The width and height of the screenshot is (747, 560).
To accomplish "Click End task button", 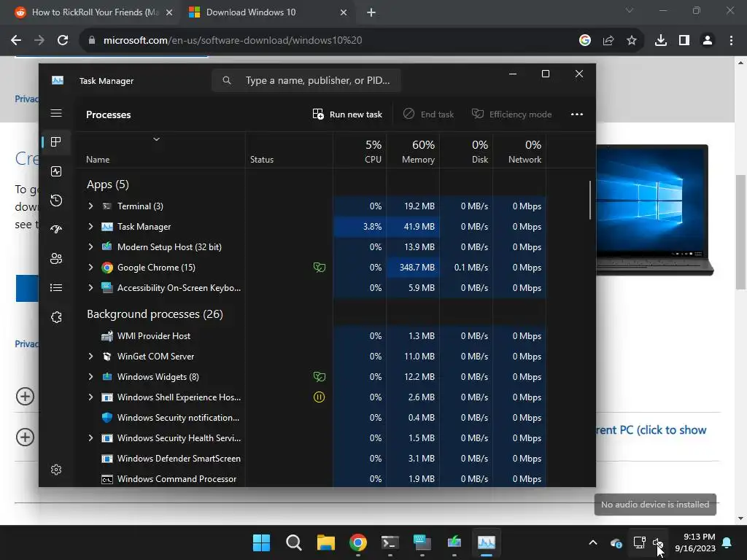I will point(428,114).
